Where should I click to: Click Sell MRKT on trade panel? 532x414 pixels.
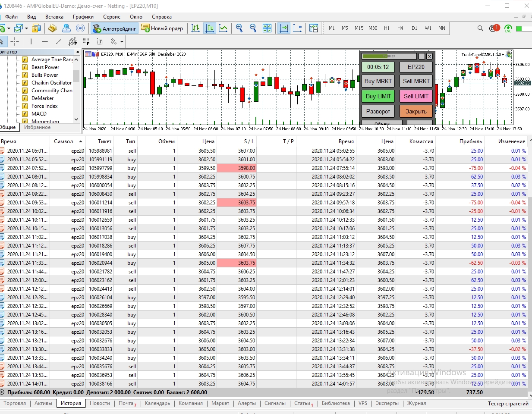pyautogui.click(x=416, y=81)
